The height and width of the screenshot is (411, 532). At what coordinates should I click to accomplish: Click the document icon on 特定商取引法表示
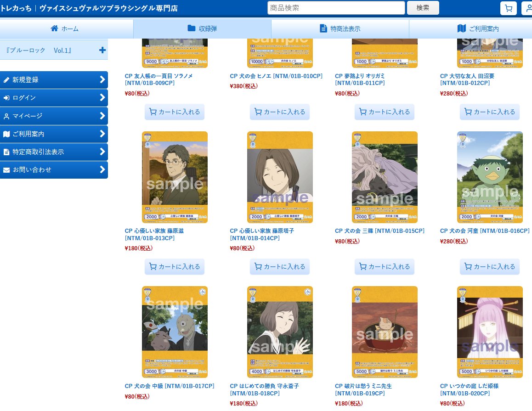click(x=6, y=152)
